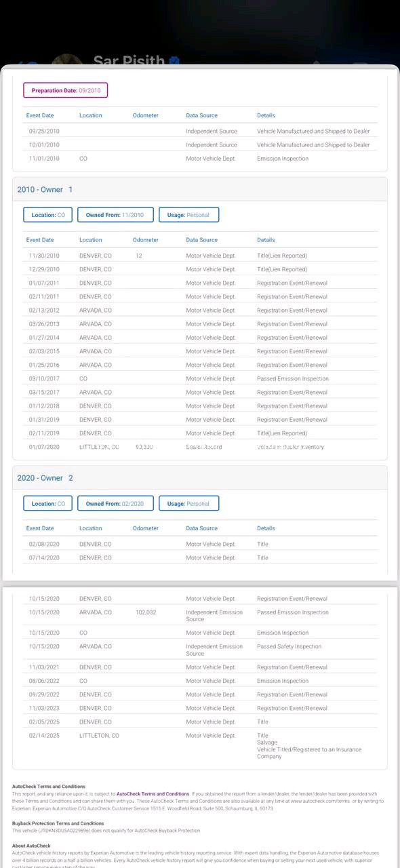This screenshot has width=400, height=868.
Task: Select the 11/03/2023 registration row
Action: pyautogui.click(x=200, y=708)
